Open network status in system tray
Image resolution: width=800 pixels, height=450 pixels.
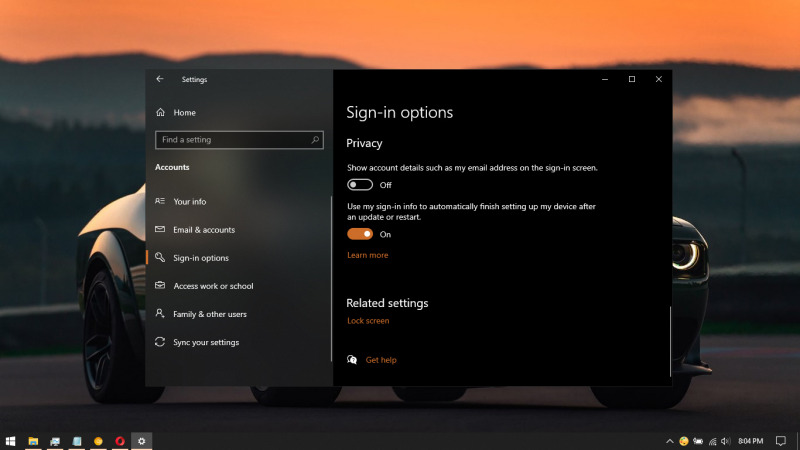click(x=712, y=441)
